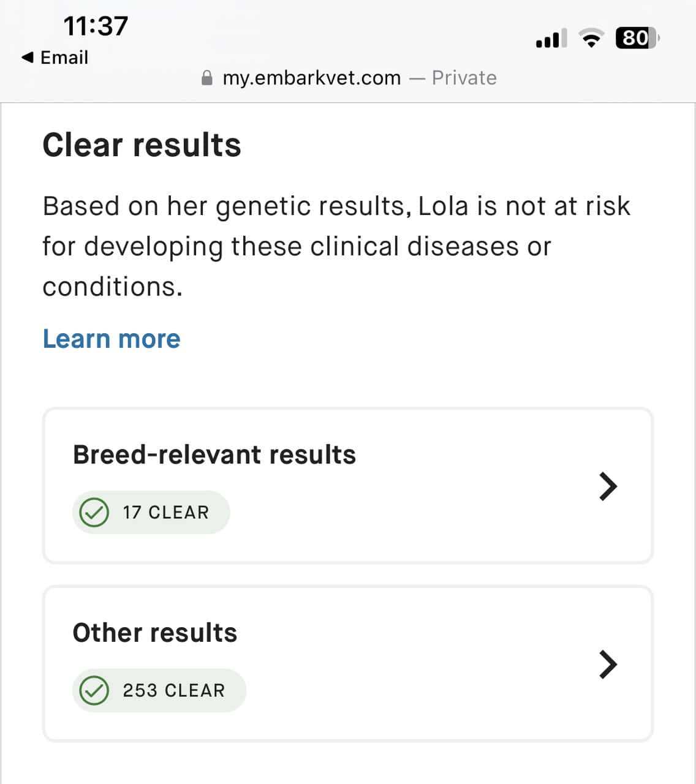The image size is (696, 784).
Task: Tap the Private browsing label
Action: point(464,78)
